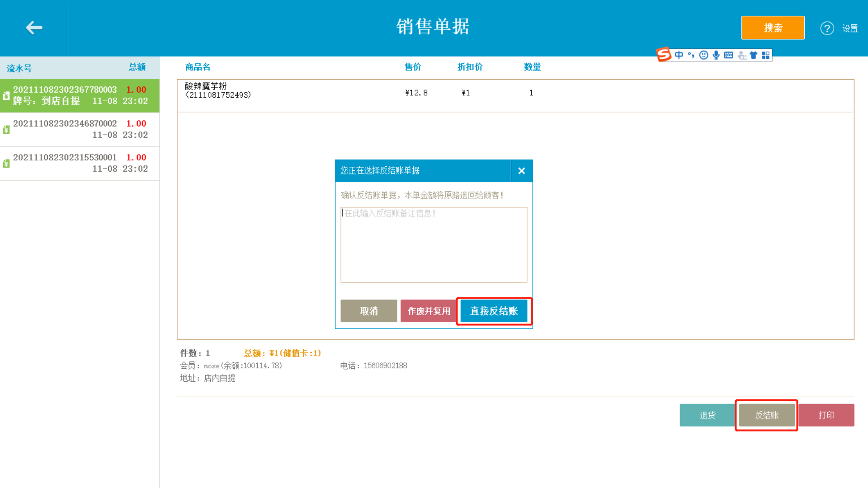Click the 售价 column header
This screenshot has width=868, height=488.
point(413,67)
